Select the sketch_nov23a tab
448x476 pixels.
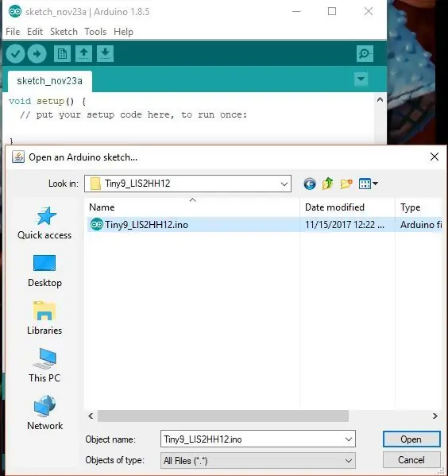click(50, 81)
